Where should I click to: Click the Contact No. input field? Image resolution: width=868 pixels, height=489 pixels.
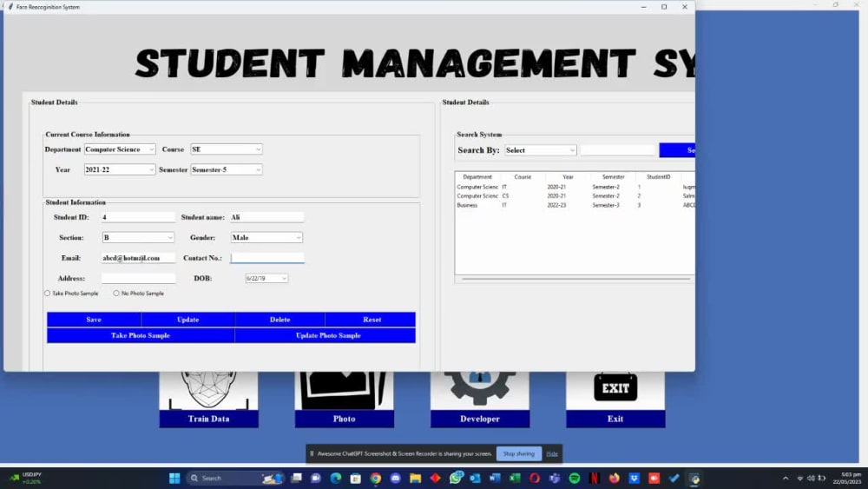267,258
